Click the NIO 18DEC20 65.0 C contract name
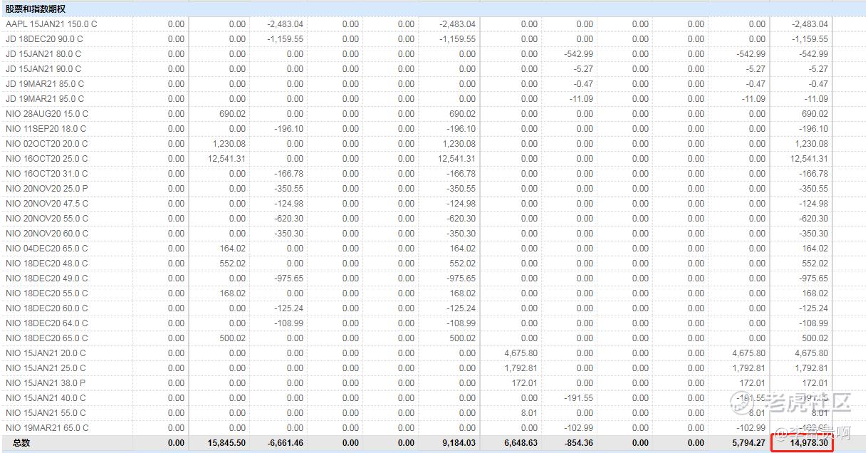The image size is (868, 453). click(x=47, y=338)
